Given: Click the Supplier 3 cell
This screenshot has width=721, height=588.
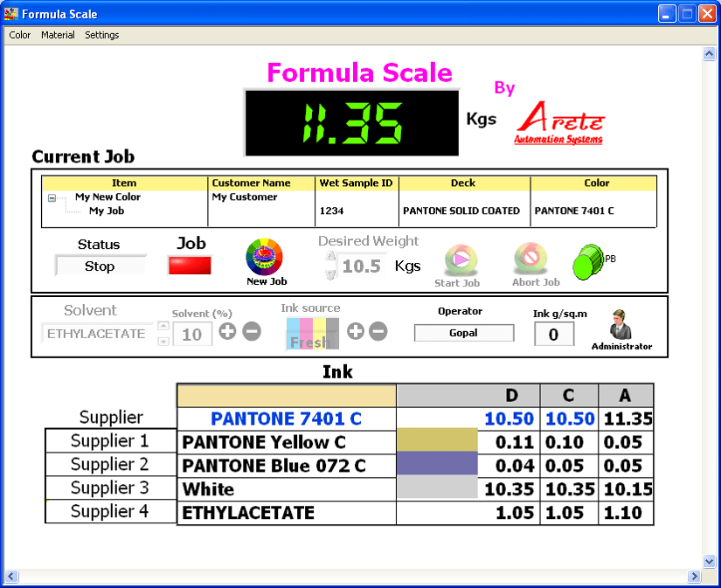Looking at the screenshot, I should [x=110, y=488].
